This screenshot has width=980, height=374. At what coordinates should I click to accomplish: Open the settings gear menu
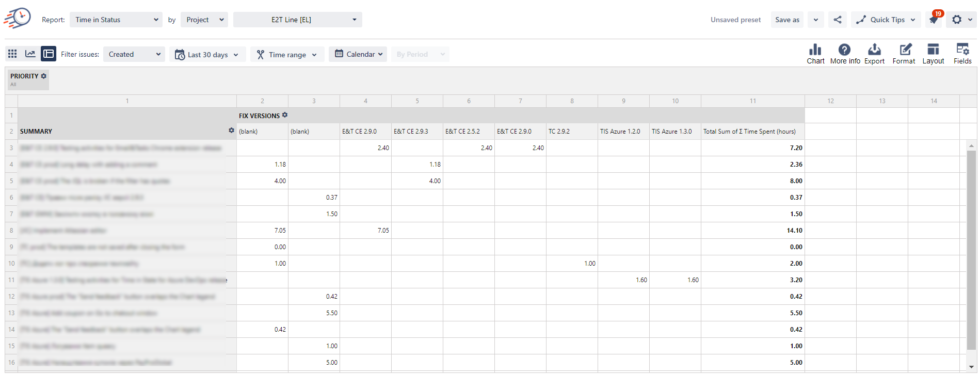pos(962,20)
